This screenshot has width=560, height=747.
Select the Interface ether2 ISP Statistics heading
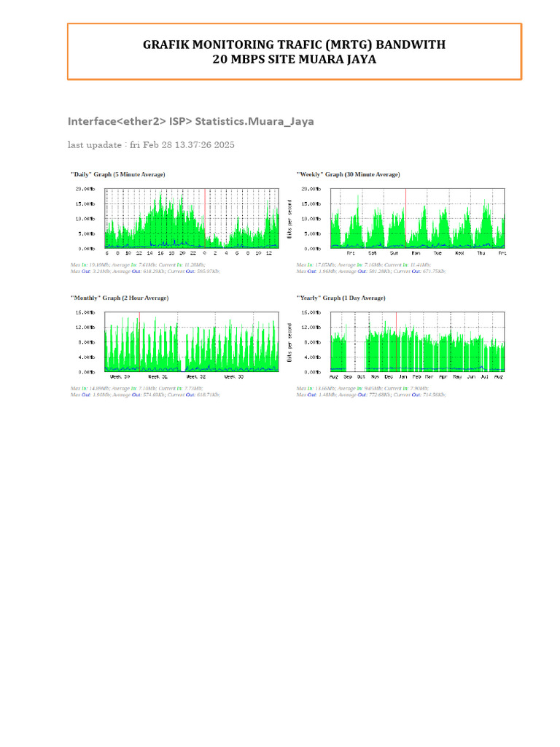pyautogui.click(x=190, y=122)
